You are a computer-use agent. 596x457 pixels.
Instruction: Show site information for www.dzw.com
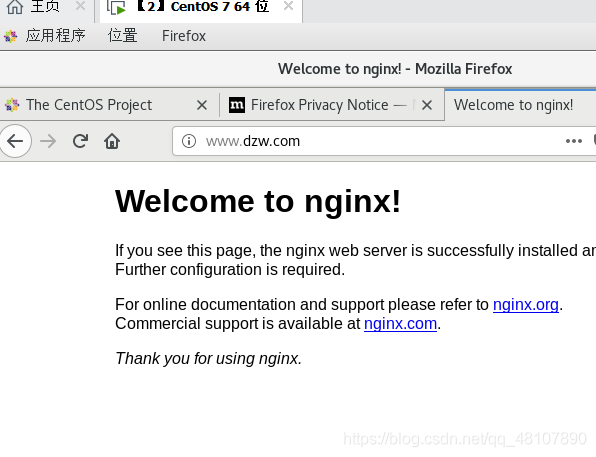[x=189, y=141]
